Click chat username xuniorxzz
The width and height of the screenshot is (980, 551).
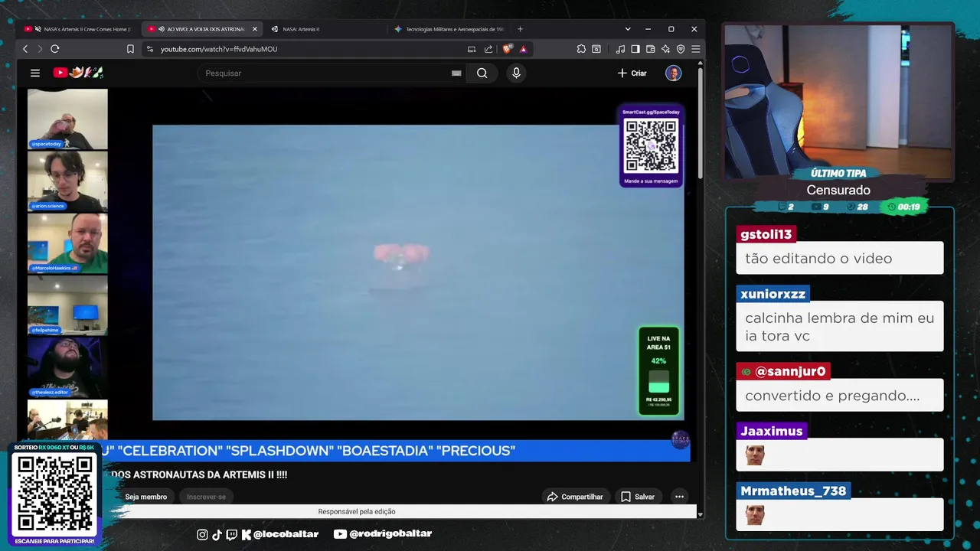coord(773,294)
